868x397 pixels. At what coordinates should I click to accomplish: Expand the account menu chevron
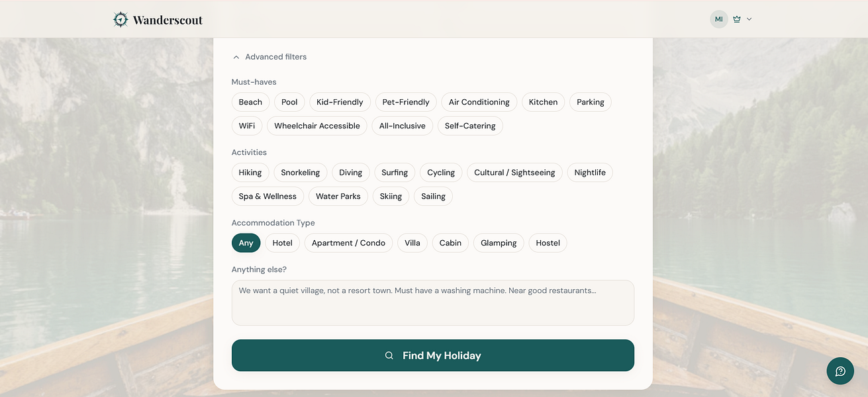tap(749, 19)
